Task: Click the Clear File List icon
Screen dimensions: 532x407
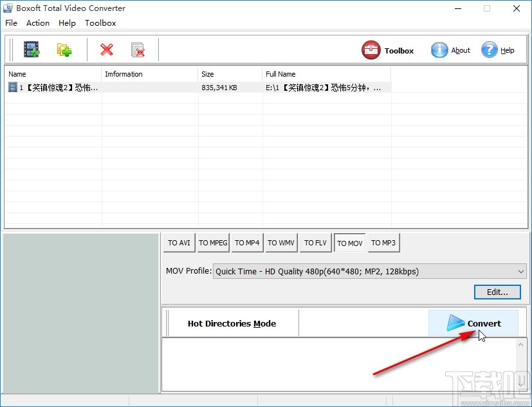Action: click(137, 50)
